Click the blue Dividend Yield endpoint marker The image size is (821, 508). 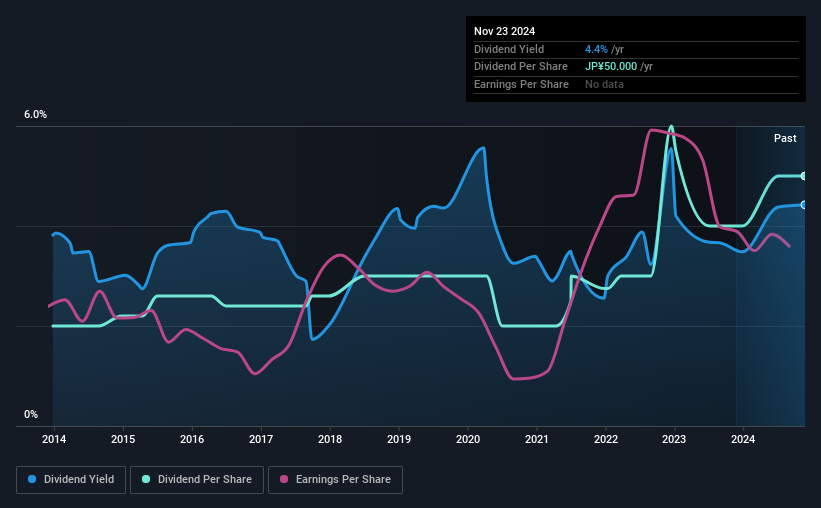pyautogui.click(x=804, y=205)
